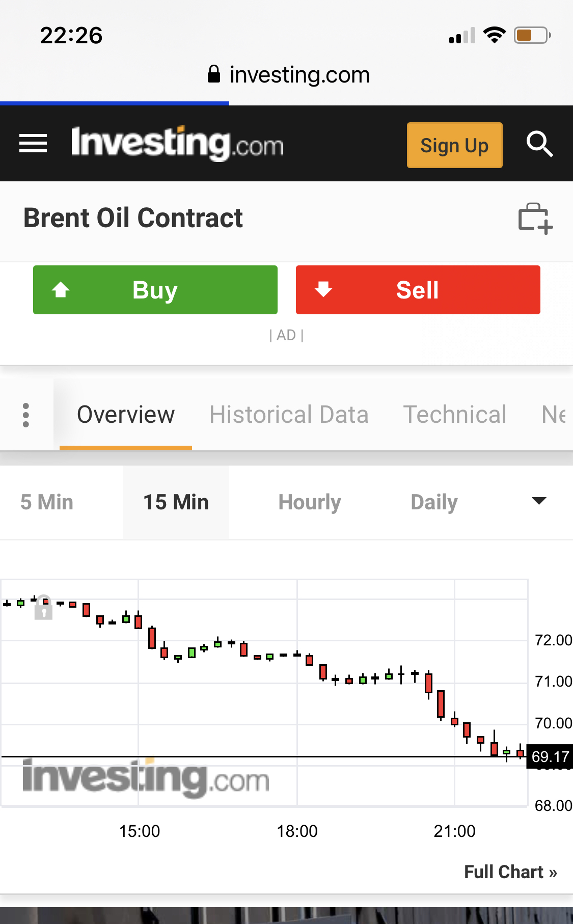Switch to the Historical Data tab
This screenshot has width=573, height=924.
pos(289,415)
